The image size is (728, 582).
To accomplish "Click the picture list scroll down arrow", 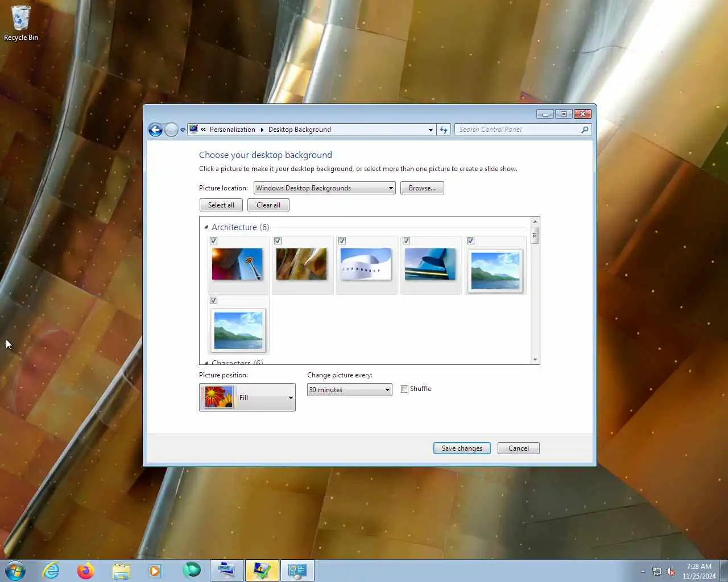I will click(535, 359).
